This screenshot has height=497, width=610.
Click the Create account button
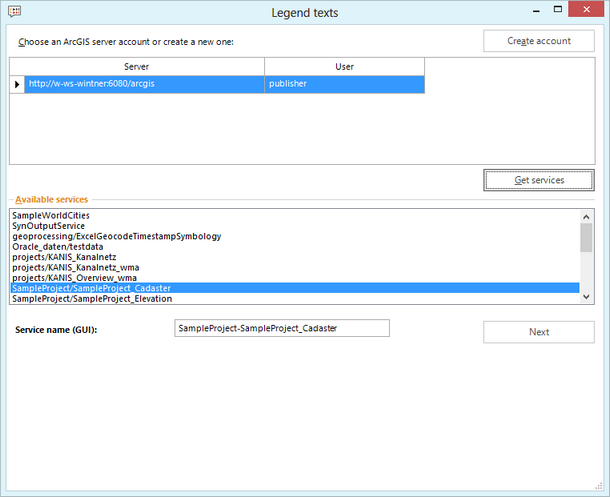538,41
